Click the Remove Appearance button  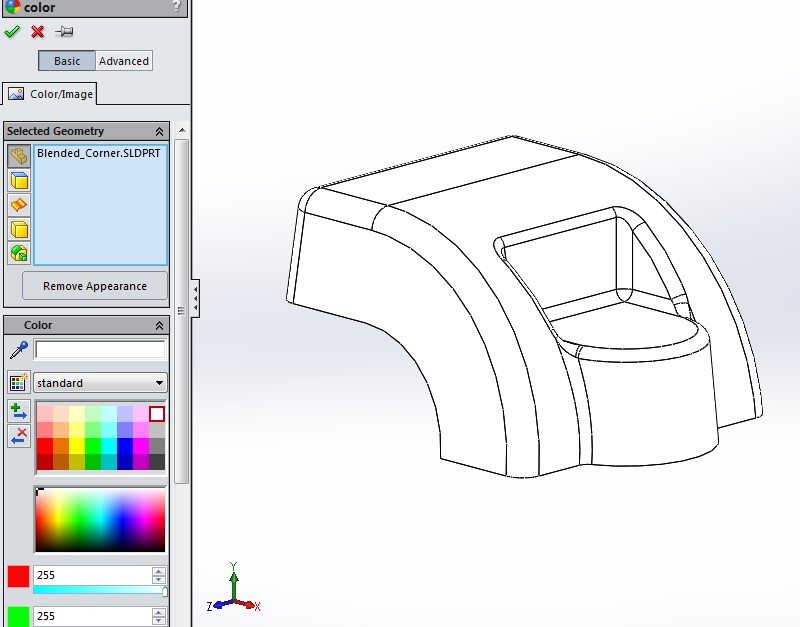[95, 286]
